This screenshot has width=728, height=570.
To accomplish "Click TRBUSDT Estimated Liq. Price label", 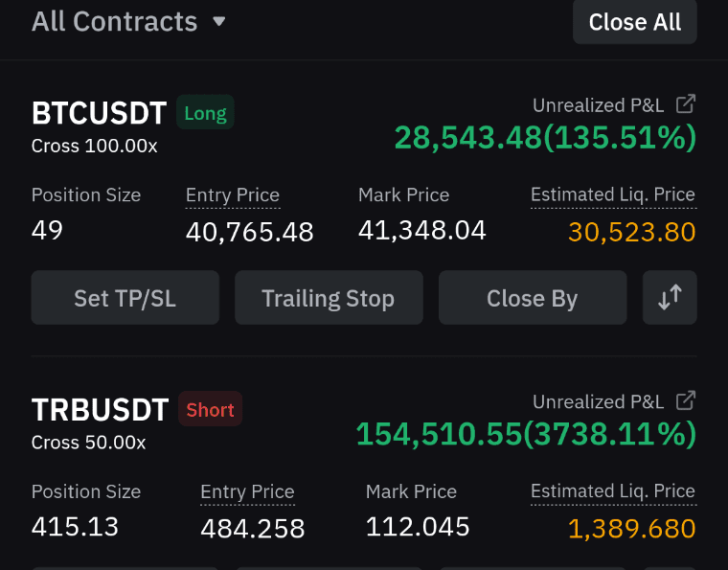I will pos(613,491).
